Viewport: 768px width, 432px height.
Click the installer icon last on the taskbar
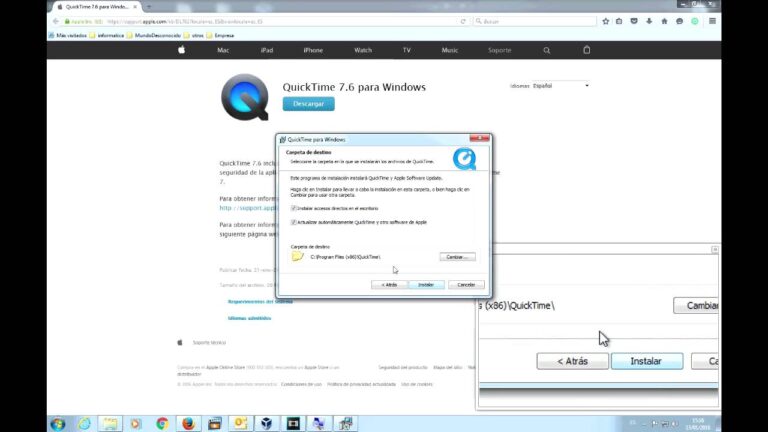click(345, 424)
